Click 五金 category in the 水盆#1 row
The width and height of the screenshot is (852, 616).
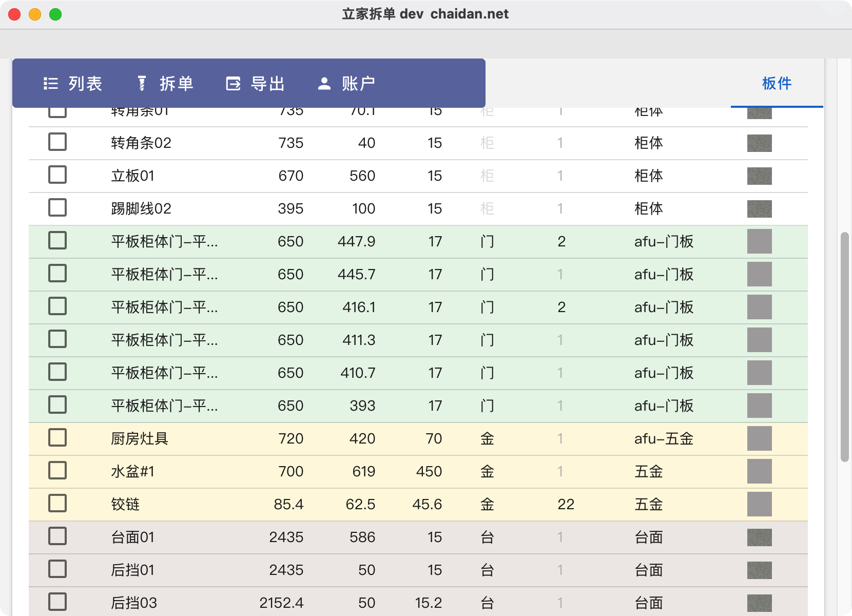pos(649,471)
